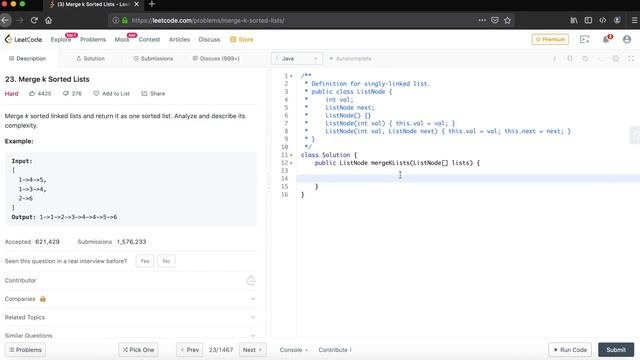Click the Premium button
The height and width of the screenshot is (360, 640).
[550, 39]
